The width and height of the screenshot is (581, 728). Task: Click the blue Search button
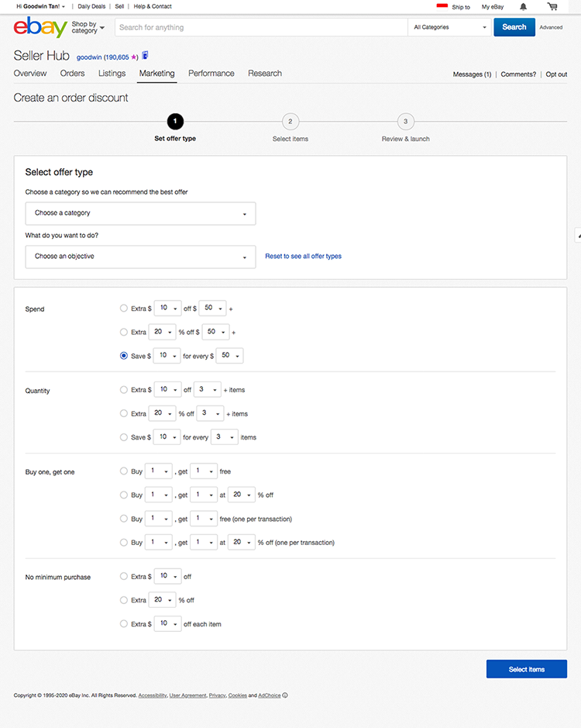tap(514, 27)
